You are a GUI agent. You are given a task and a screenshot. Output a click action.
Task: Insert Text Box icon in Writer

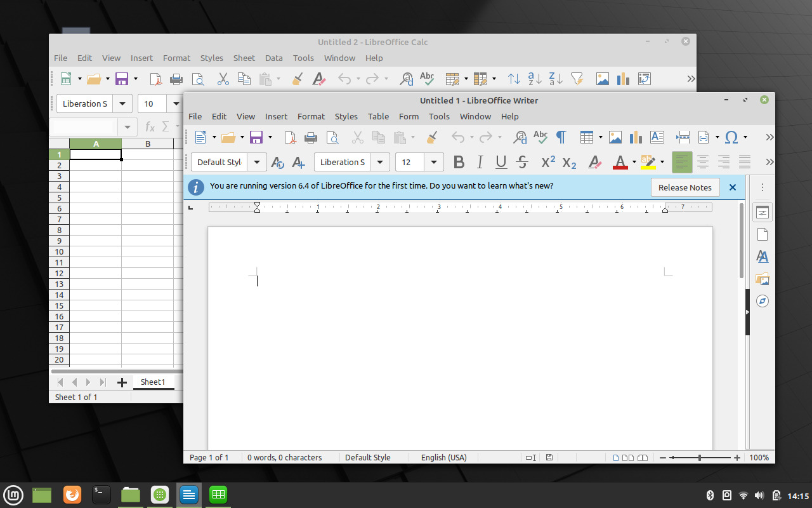[x=657, y=137]
